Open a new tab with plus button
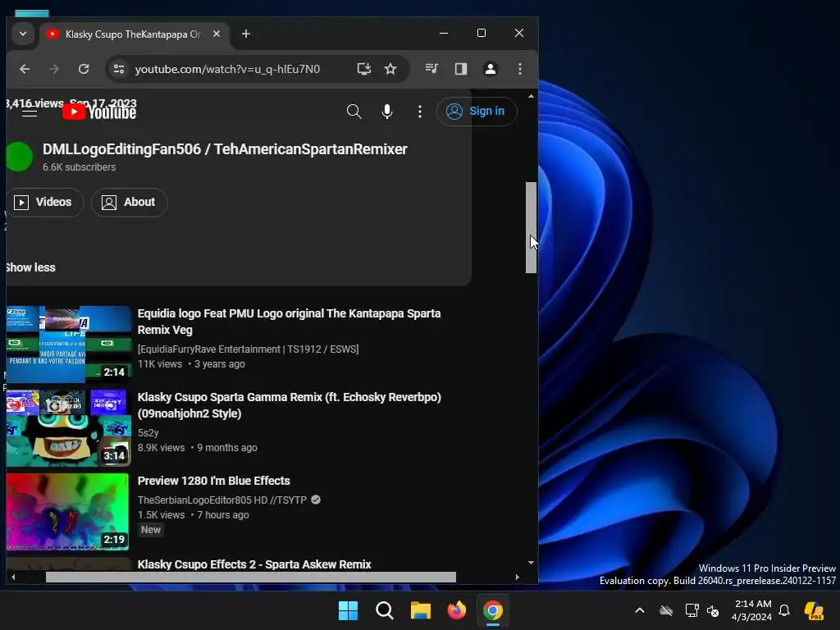 pyautogui.click(x=246, y=34)
